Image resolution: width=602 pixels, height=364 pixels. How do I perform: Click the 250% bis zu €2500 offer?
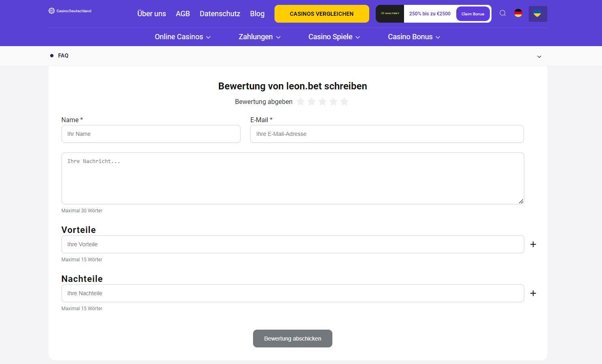click(x=430, y=14)
